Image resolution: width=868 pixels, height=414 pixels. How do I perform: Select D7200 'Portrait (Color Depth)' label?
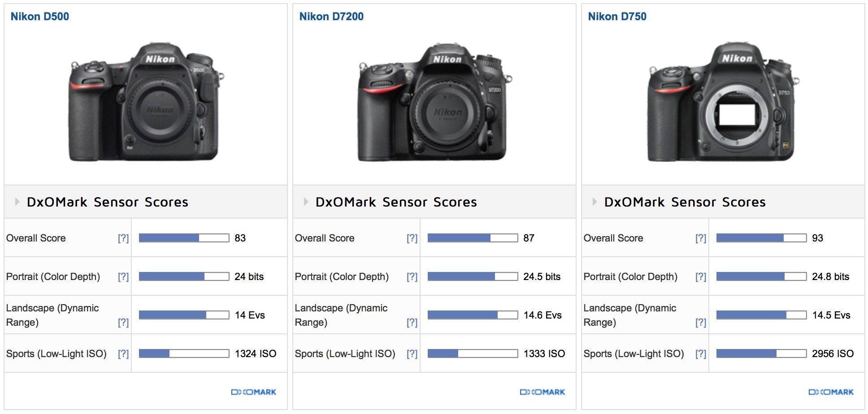342,277
